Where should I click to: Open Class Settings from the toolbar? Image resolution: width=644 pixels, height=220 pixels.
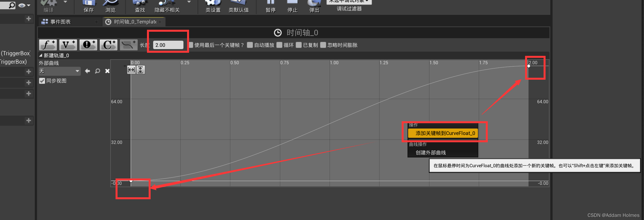point(213,6)
